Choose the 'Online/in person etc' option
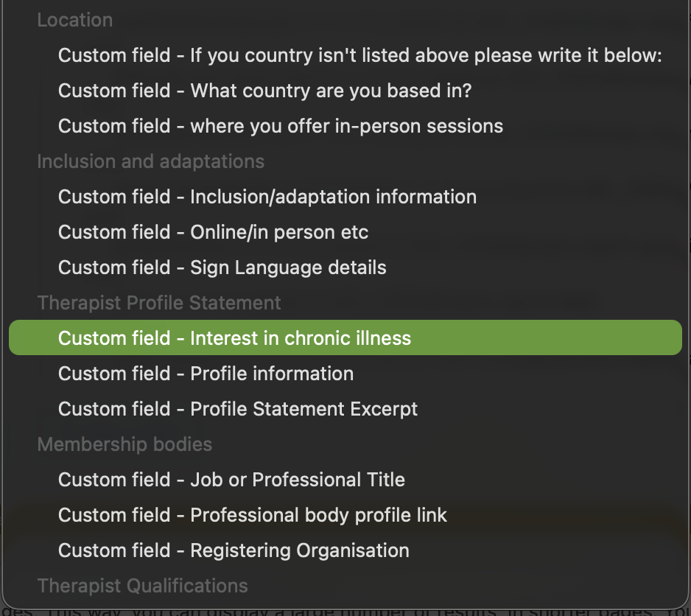This screenshot has height=616, width=691. (x=213, y=232)
